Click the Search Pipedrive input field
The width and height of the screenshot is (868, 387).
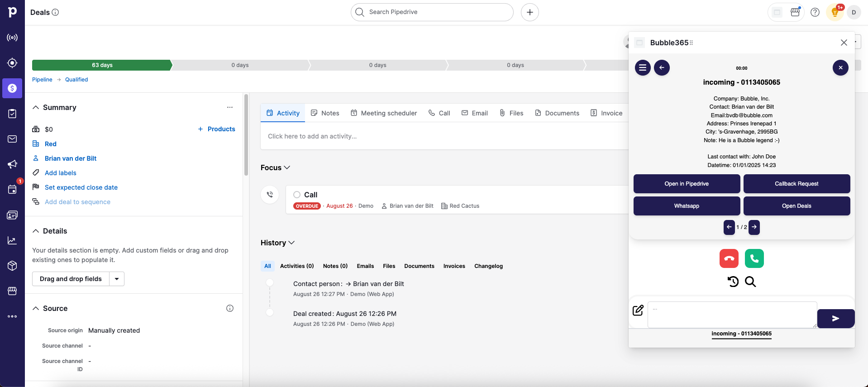tap(432, 12)
